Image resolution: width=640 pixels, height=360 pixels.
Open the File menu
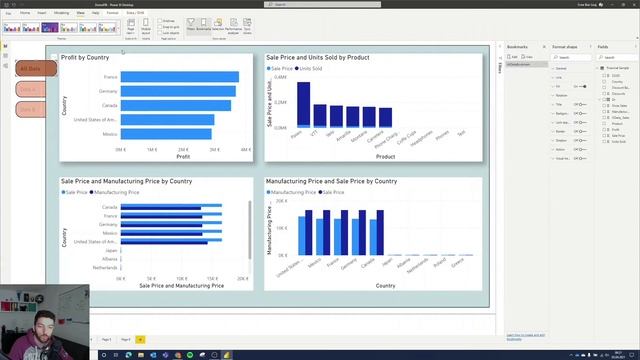[8, 13]
